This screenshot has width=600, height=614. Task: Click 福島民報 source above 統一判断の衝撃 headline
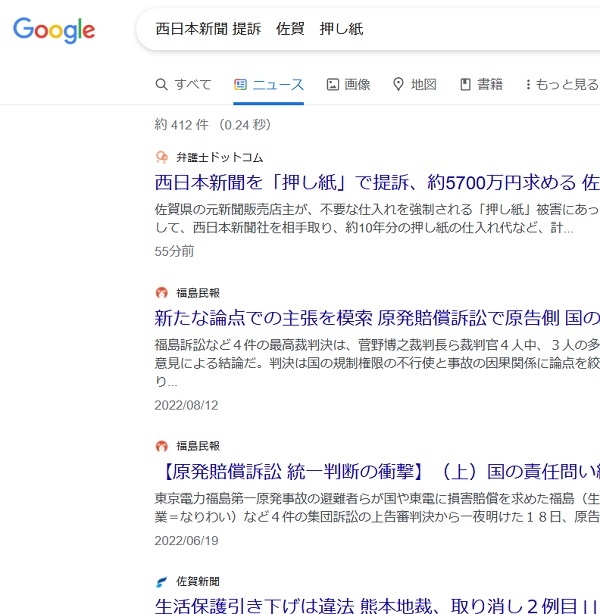point(198,446)
